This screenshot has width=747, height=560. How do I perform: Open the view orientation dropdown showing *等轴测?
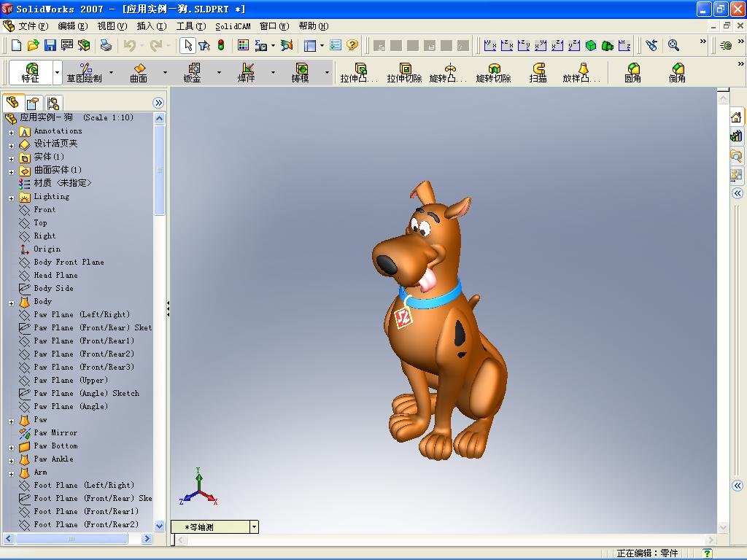pos(254,526)
